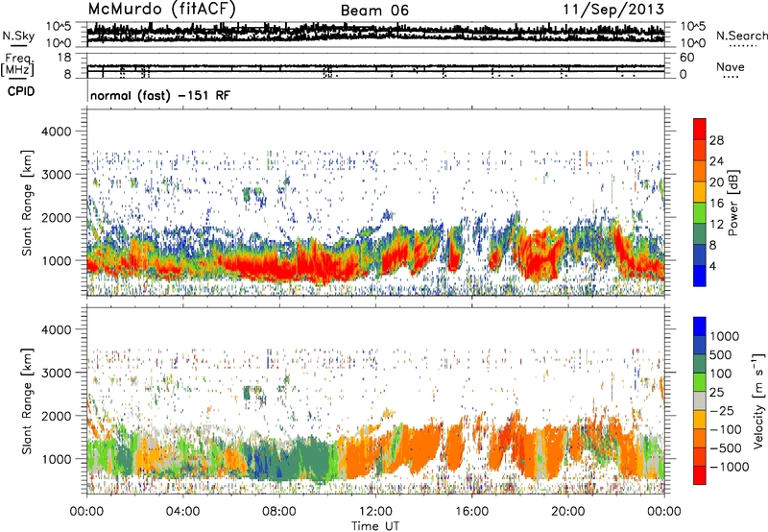Click the "12:00" time axis label

pyautogui.click(x=375, y=512)
